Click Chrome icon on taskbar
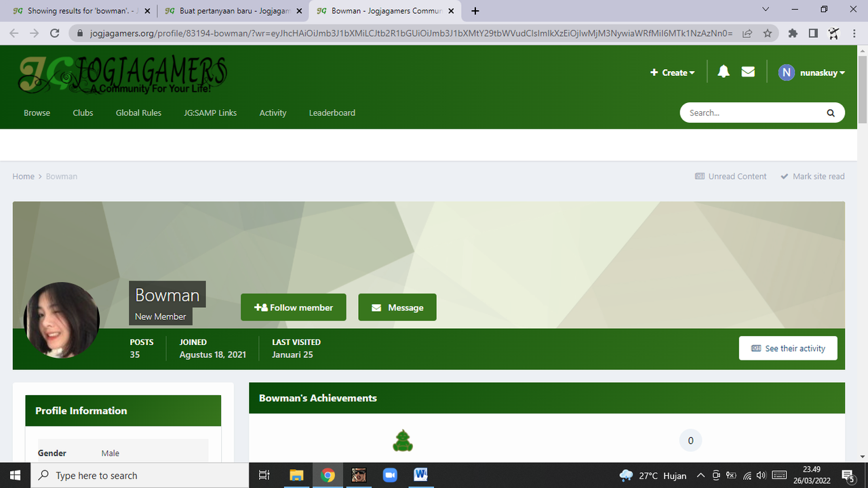 click(x=328, y=475)
